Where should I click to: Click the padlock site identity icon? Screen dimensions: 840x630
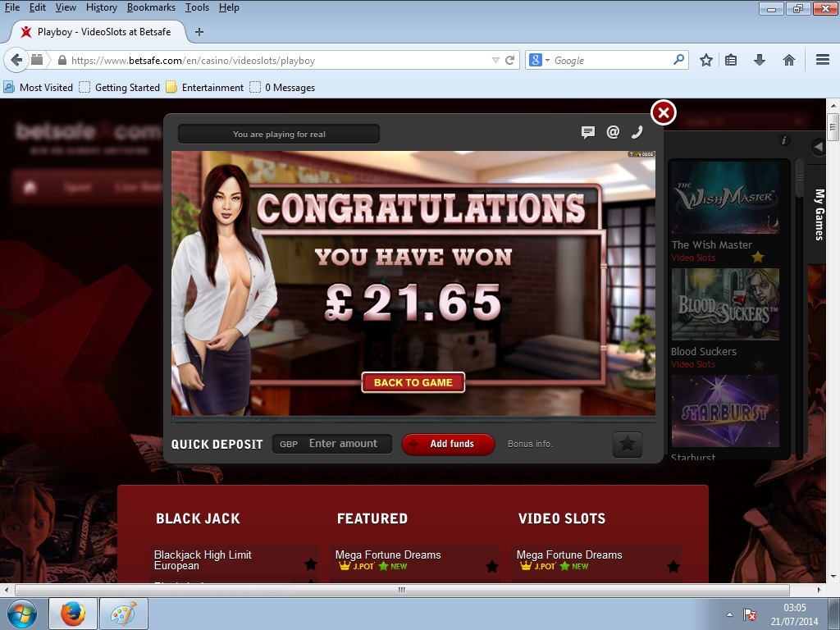point(62,60)
